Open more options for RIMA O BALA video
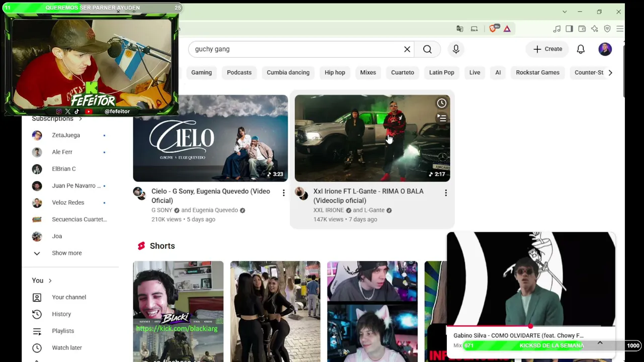The width and height of the screenshot is (644, 362). 446,193
